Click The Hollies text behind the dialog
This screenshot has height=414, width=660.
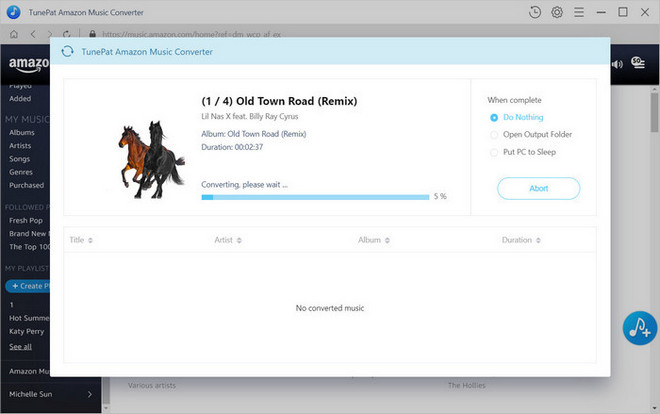pos(467,385)
